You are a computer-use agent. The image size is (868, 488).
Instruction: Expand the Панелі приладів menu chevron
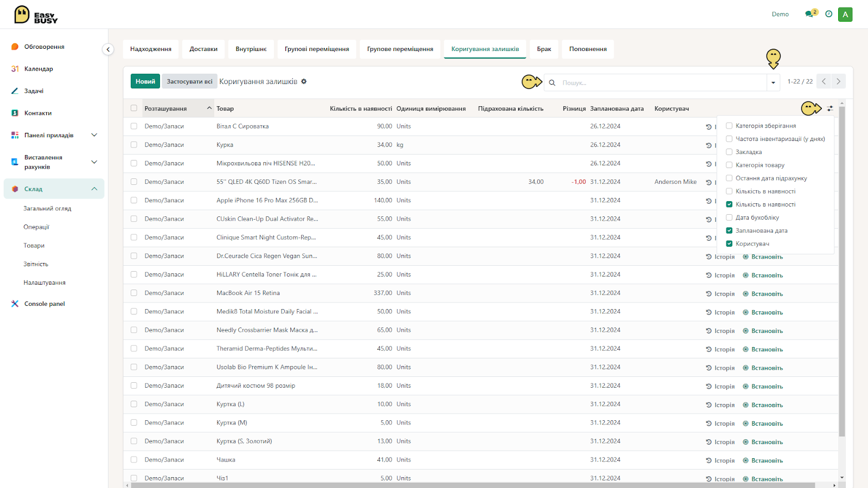(94, 135)
